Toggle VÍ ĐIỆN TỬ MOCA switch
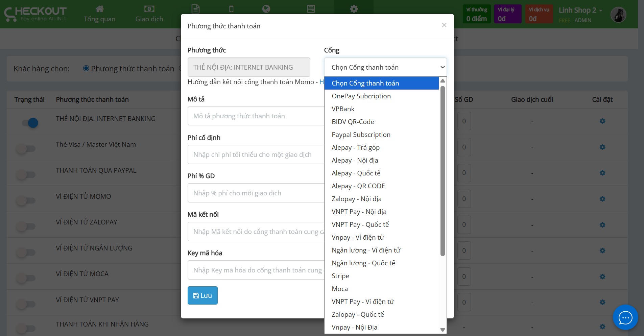Image resolution: width=644 pixels, height=336 pixels. coord(26,278)
